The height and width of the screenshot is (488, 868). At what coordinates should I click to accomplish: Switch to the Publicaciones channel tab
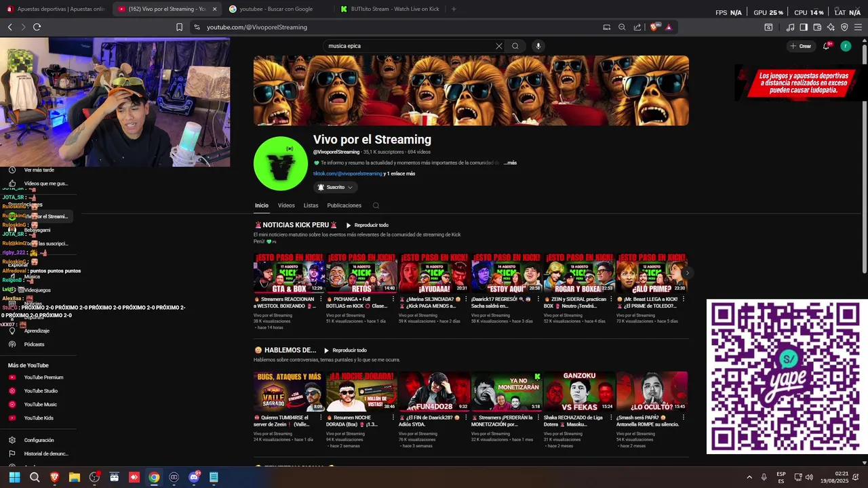344,205
